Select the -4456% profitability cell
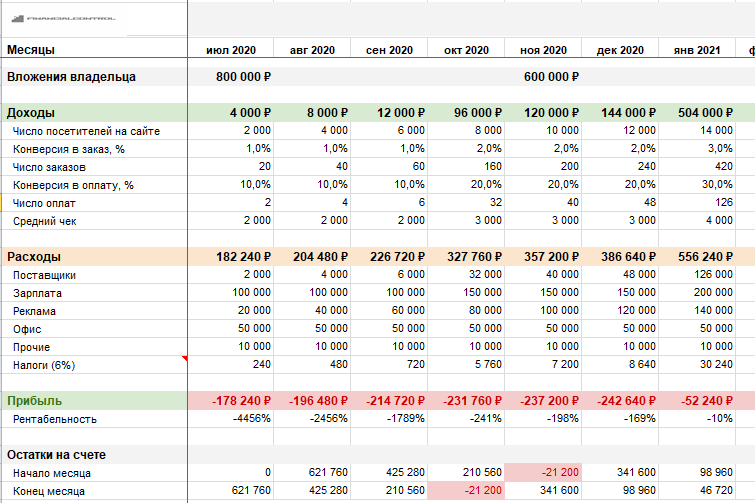Image resolution: width=755 pixels, height=503 pixels. tap(231, 419)
